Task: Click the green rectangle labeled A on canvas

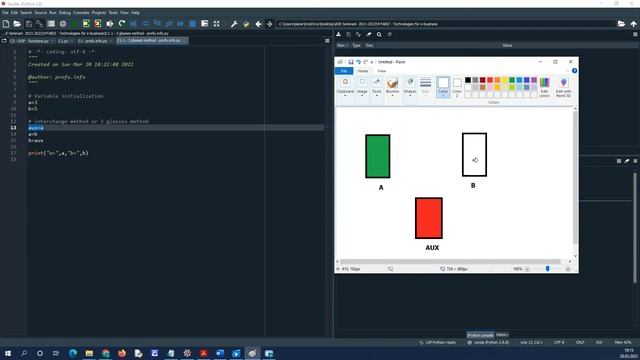Action: [378, 156]
